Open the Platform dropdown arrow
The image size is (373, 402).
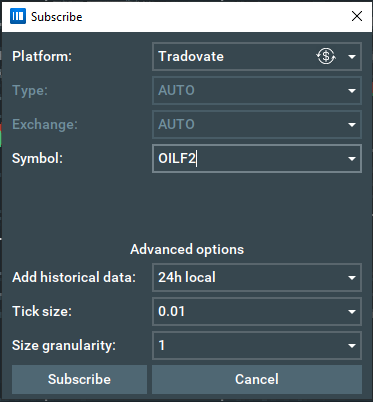[x=352, y=57]
